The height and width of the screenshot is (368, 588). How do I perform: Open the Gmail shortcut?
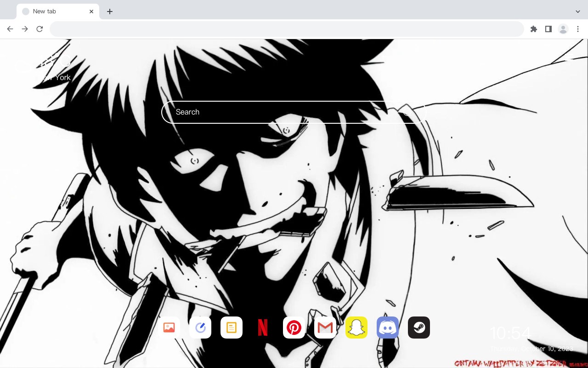[325, 328]
